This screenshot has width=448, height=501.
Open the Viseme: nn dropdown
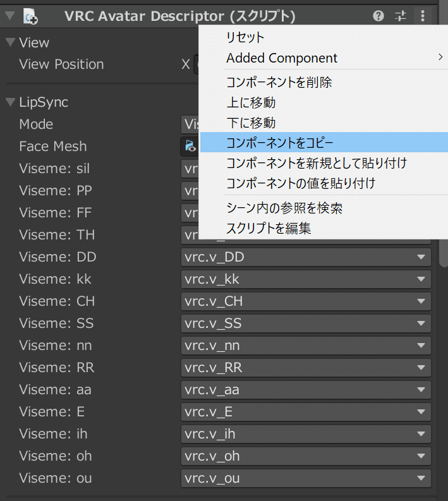click(306, 346)
